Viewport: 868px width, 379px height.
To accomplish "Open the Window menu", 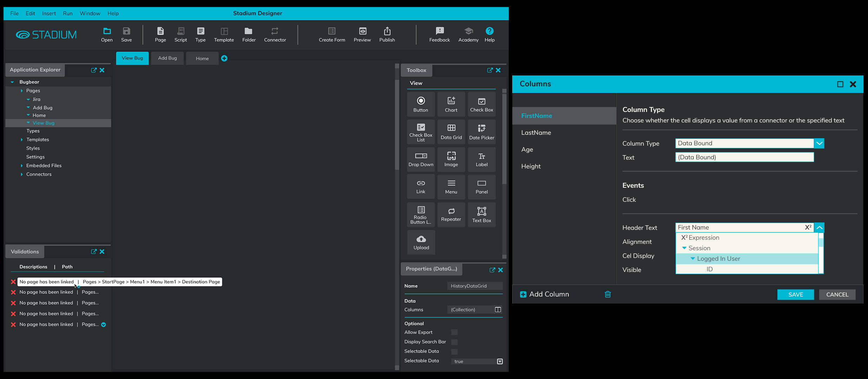I will [90, 13].
